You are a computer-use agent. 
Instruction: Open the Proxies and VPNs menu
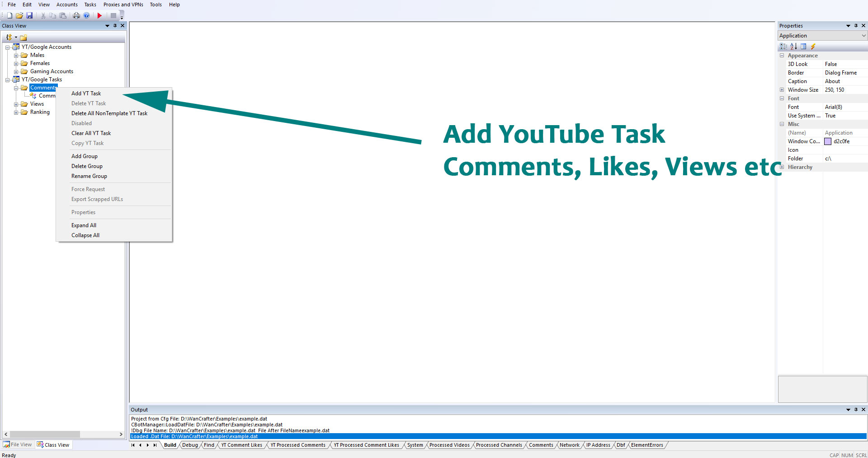point(123,5)
